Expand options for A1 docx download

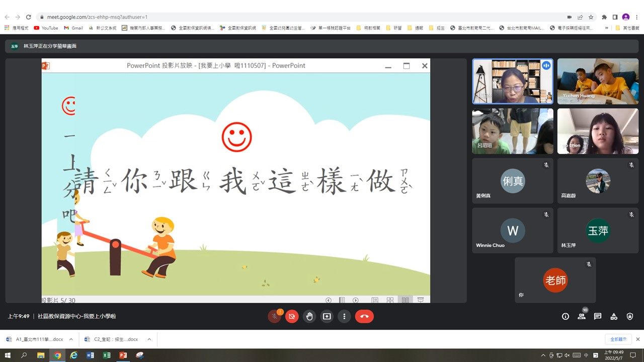(x=71, y=339)
